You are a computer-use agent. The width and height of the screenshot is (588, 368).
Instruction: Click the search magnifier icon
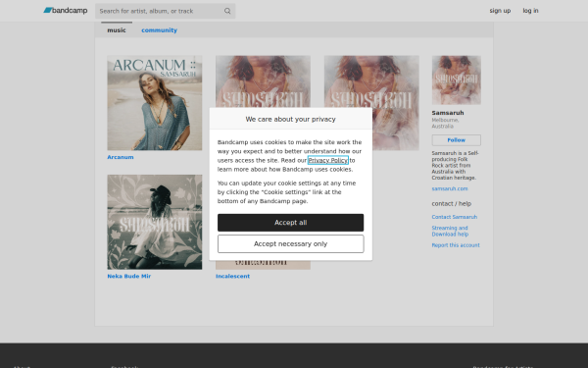pos(227,11)
